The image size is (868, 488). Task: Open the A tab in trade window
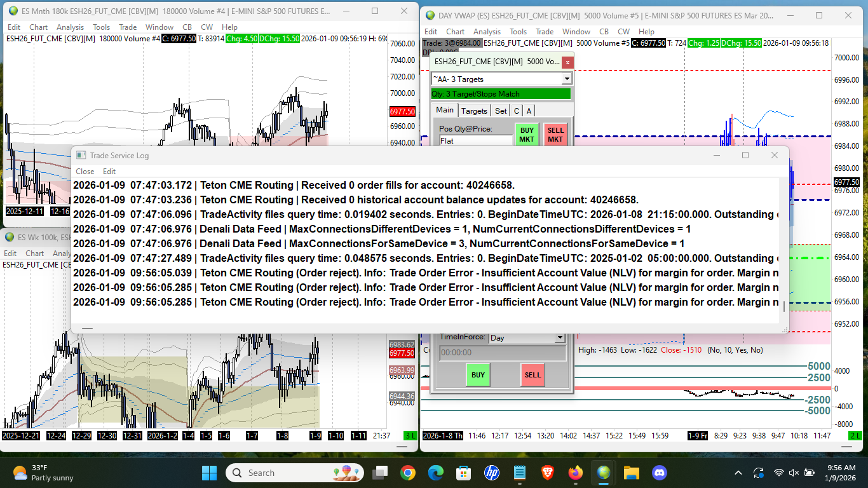[529, 111]
